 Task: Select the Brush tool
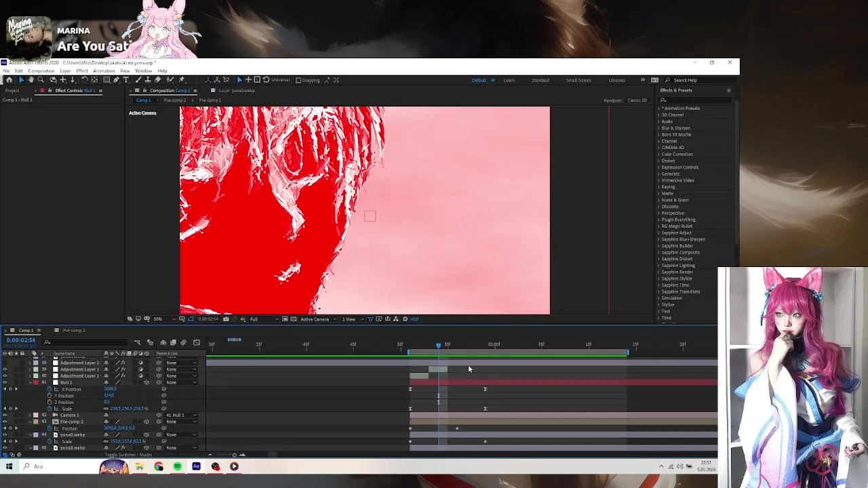coord(139,80)
